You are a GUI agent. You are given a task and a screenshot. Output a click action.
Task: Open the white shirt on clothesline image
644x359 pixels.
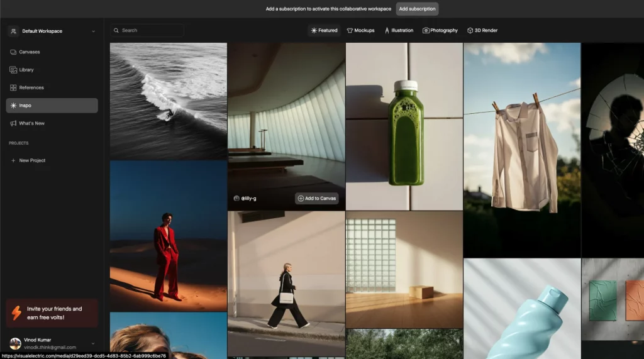[x=522, y=150]
